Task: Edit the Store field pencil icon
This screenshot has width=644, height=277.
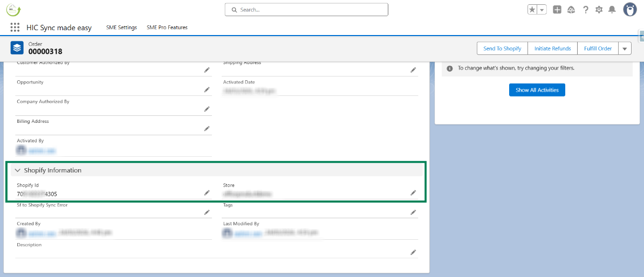Action: [413, 192]
